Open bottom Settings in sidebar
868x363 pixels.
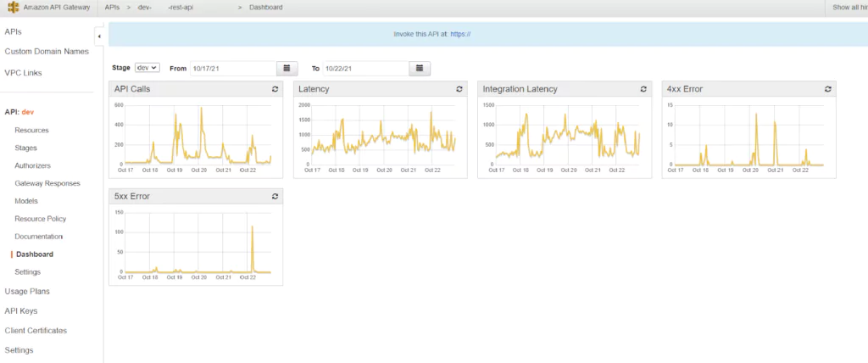click(19, 350)
